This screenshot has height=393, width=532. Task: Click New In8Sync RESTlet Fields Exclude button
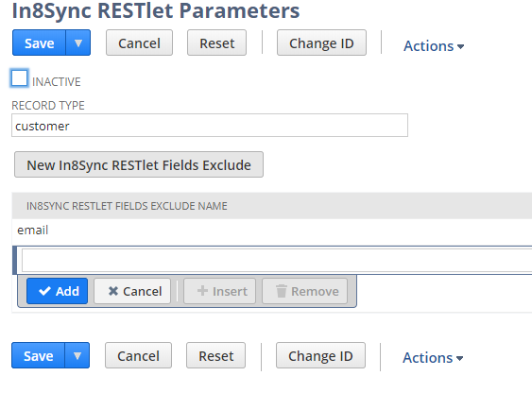tap(139, 164)
